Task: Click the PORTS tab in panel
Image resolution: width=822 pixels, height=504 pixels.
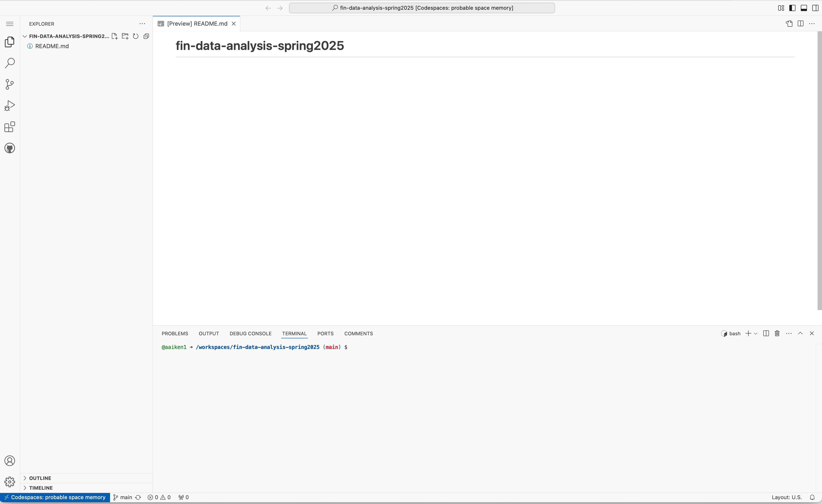Action: point(325,333)
